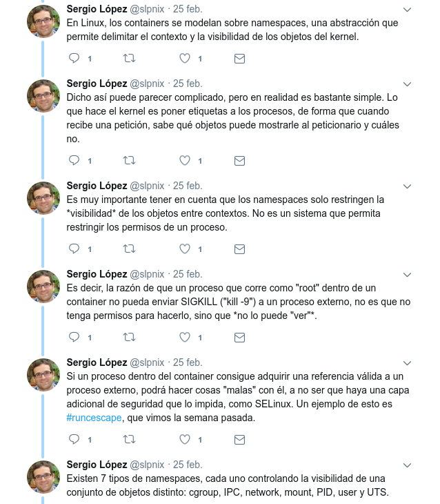Open the more-options chevron on the first tweet
Image resolution: width=440 pixels, height=504 pixels.
(x=407, y=10)
